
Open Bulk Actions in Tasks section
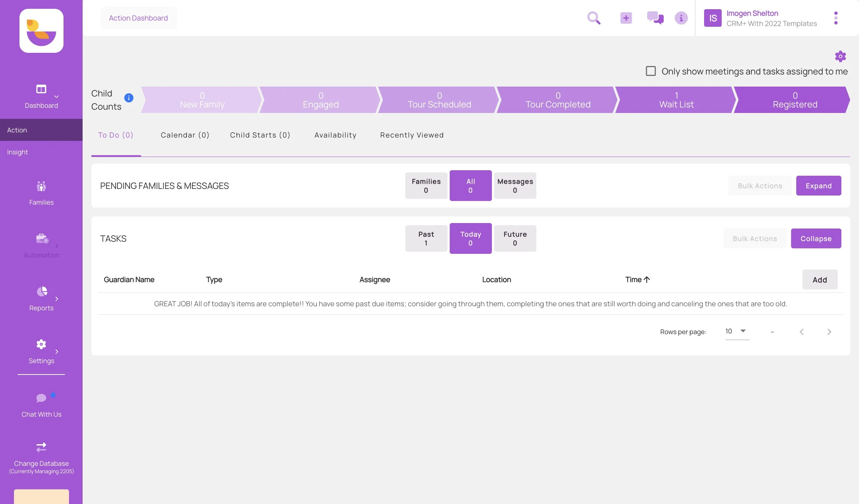755,238
